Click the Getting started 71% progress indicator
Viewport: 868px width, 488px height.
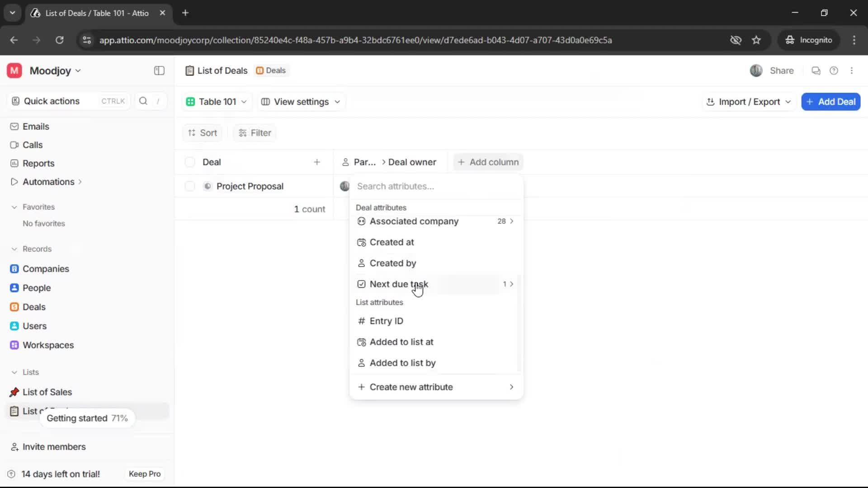(x=87, y=418)
